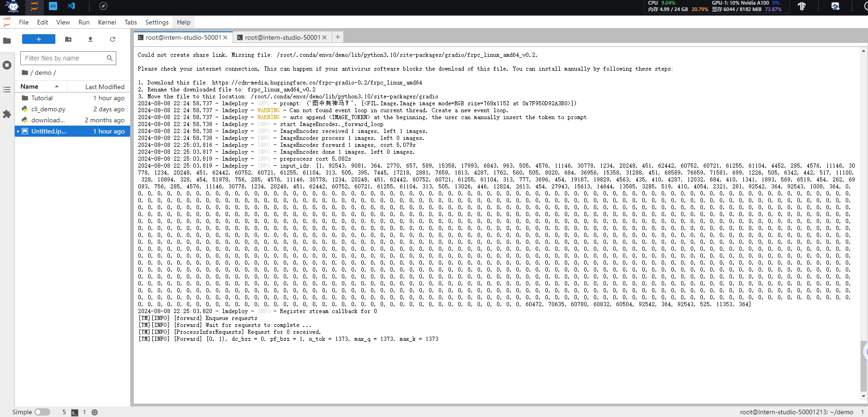Click the New Folder icon
868x417 pixels.
pyautogui.click(x=68, y=39)
